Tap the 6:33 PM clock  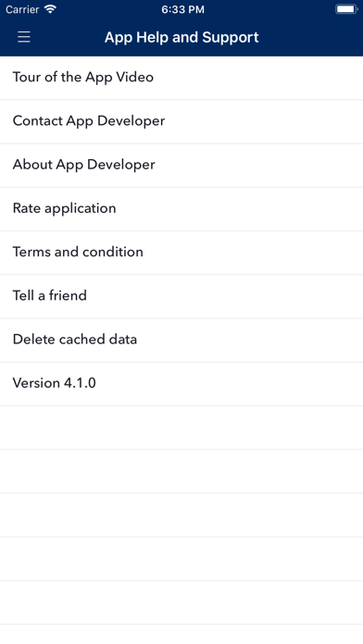tap(182, 9)
